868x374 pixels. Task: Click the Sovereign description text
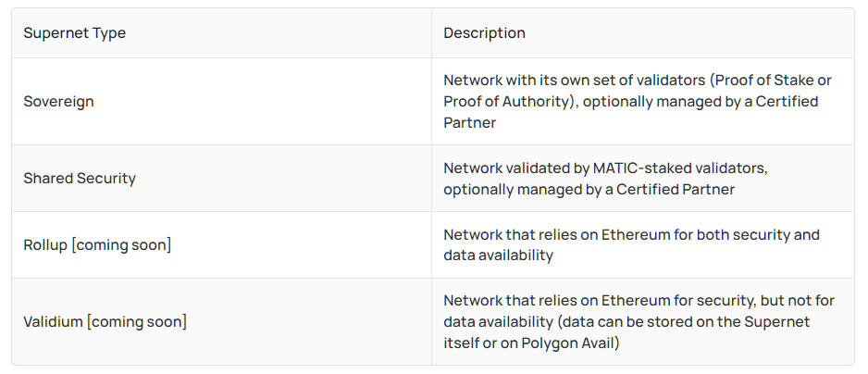[638, 102]
